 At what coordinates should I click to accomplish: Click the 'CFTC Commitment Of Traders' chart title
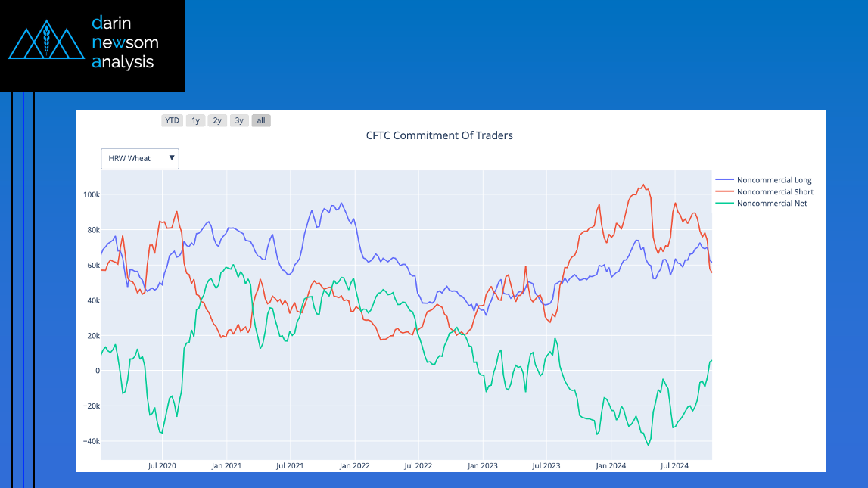pos(439,136)
